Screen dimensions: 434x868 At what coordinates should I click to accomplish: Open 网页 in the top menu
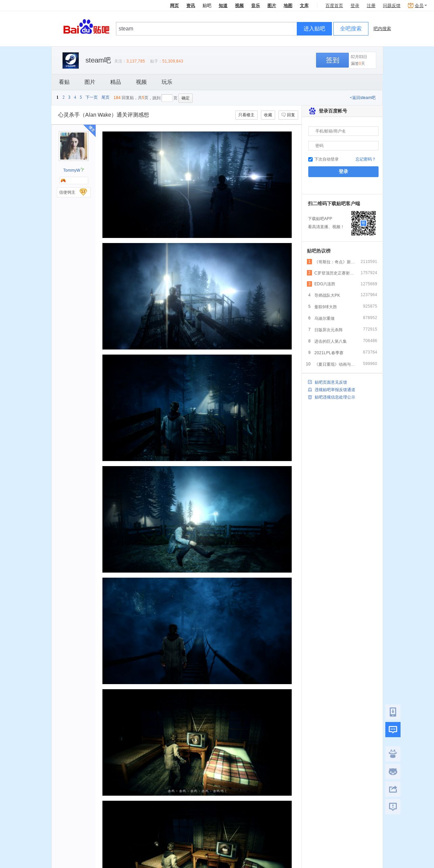point(174,5)
